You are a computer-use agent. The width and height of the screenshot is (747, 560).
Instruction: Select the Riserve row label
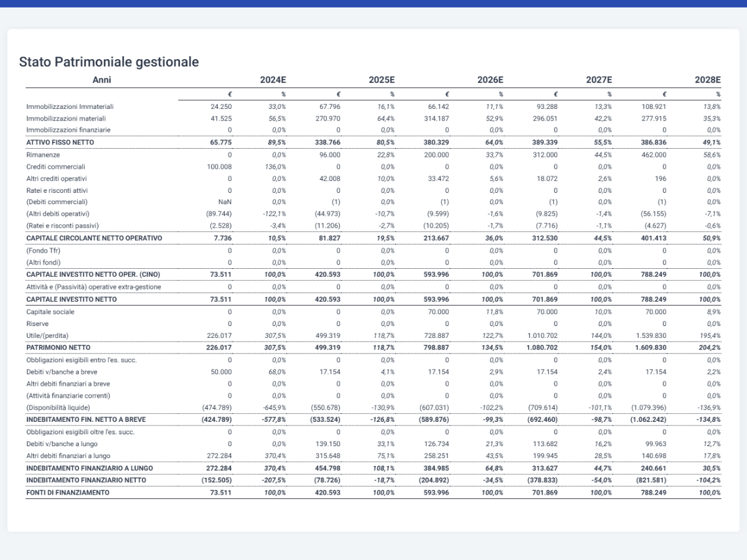[x=37, y=324]
